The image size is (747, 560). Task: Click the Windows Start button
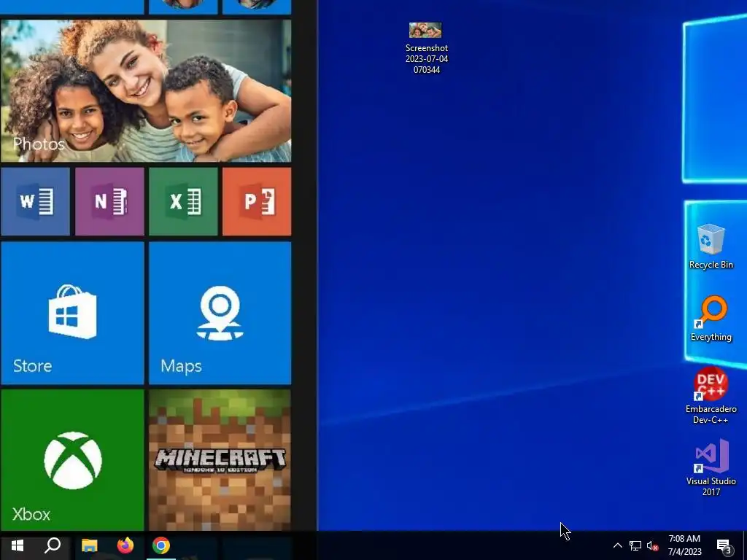[18, 545]
